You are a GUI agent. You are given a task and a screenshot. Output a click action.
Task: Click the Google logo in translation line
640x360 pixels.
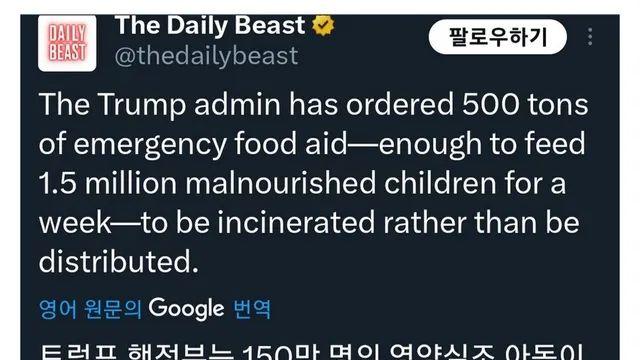[x=186, y=309]
